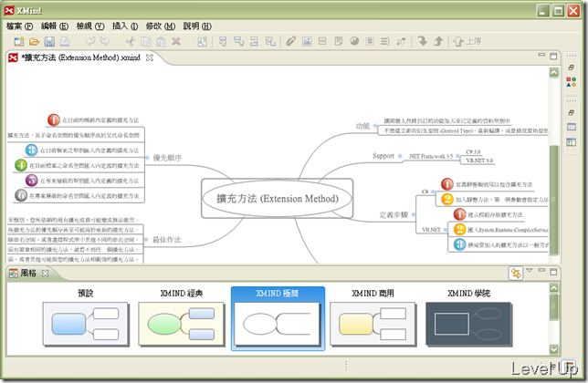Click the open folder toolbar icon

(34, 41)
